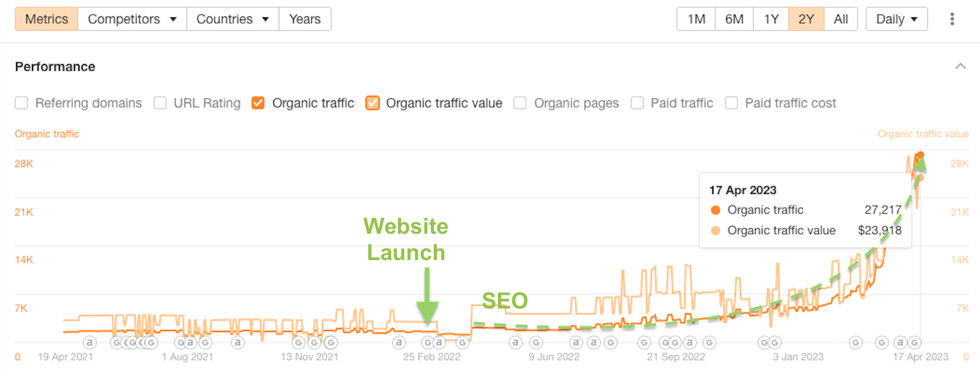
Task: Click the 'G' marker above 9 Jun 2022
Action: (536, 343)
